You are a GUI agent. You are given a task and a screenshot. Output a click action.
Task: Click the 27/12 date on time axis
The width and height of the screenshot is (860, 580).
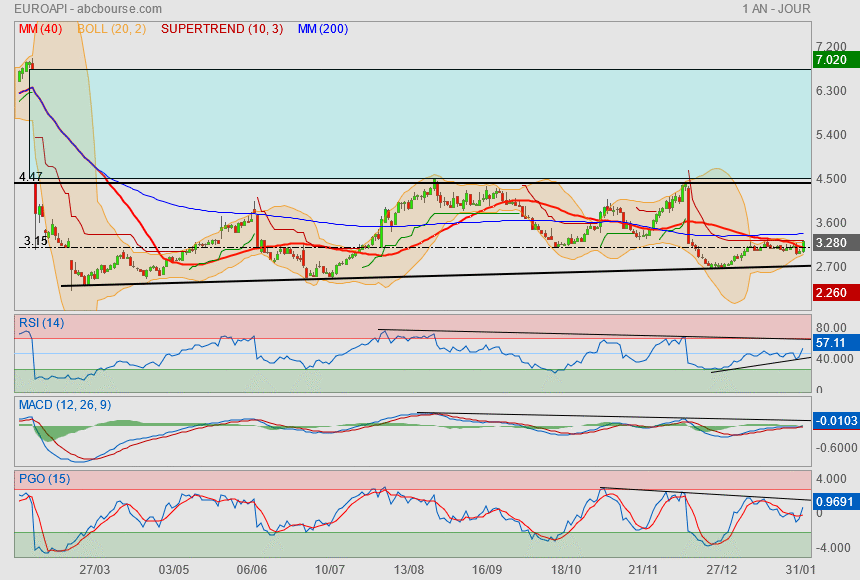(722, 569)
